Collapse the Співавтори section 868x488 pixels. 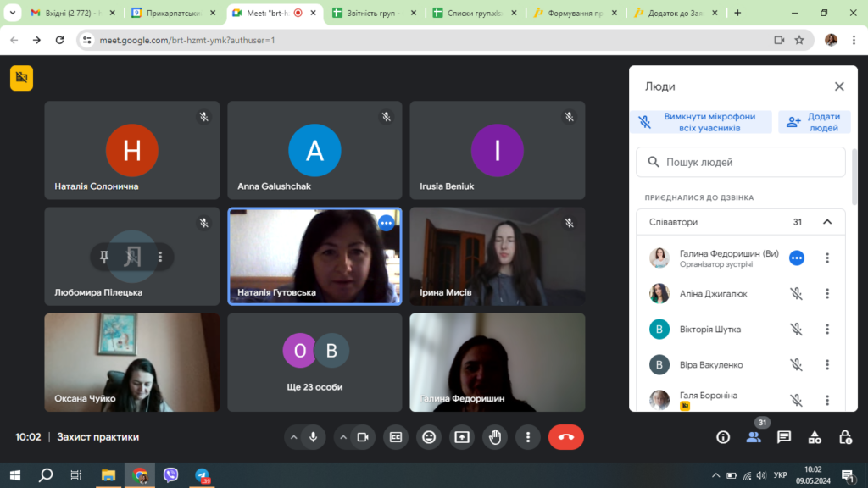point(827,222)
